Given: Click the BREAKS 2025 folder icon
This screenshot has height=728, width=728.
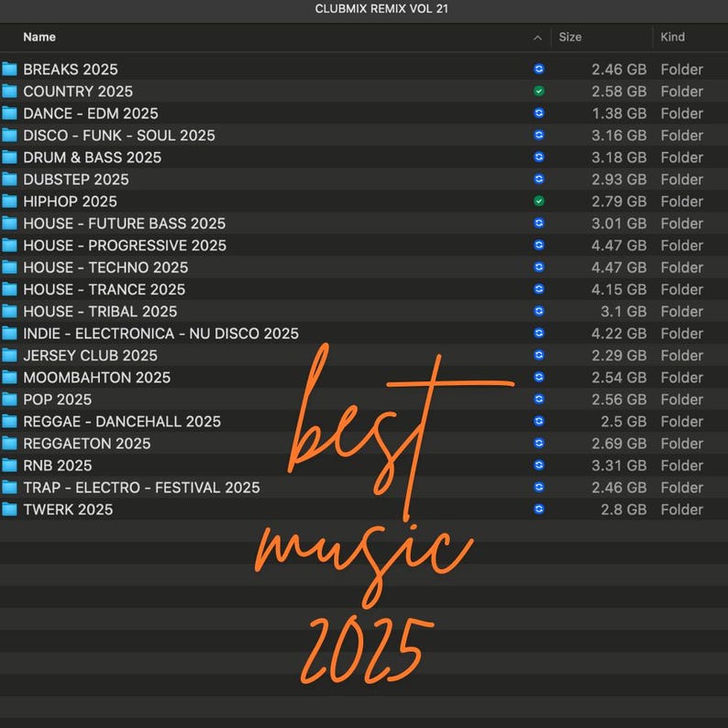Looking at the screenshot, I should [9, 69].
